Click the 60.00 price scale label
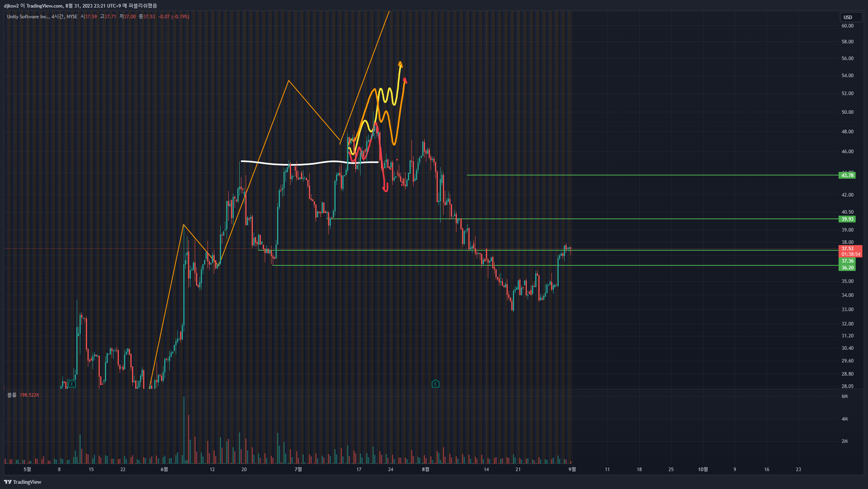This screenshot has height=489, width=868. coord(847,26)
